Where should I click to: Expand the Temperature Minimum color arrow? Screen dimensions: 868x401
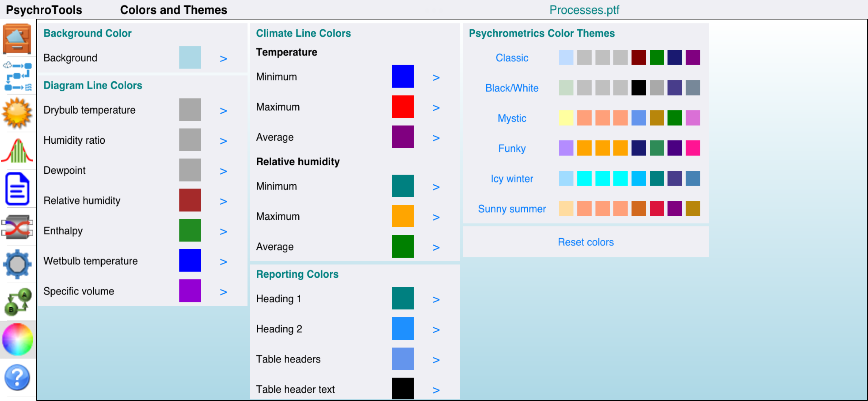pyautogui.click(x=436, y=77)
